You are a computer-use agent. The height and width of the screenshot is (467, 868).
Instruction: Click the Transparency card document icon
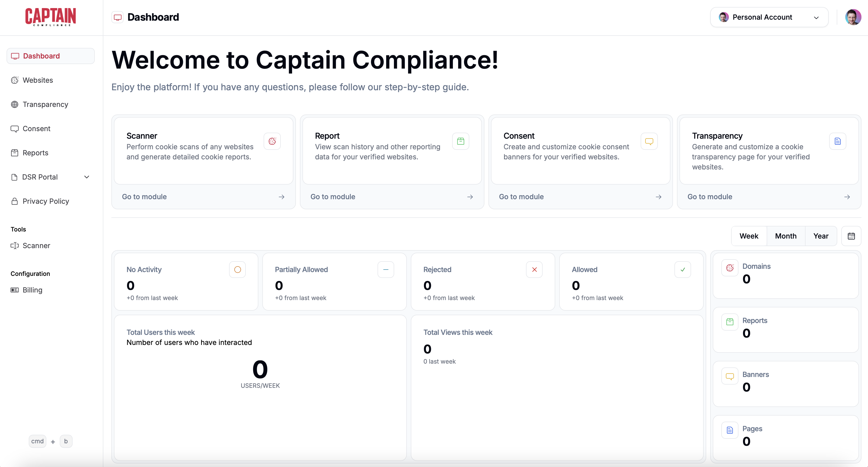click(x=837, y=141)
